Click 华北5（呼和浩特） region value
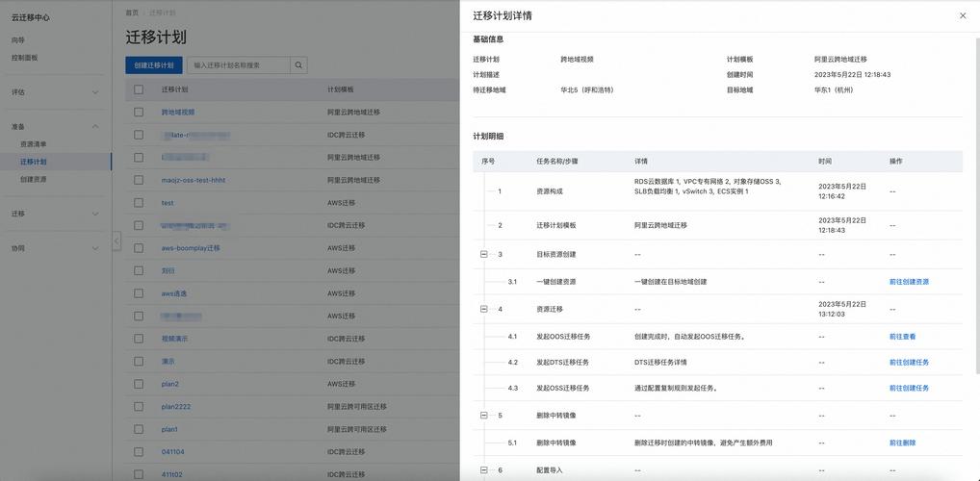The image size is (980, 481). (587, 90)
